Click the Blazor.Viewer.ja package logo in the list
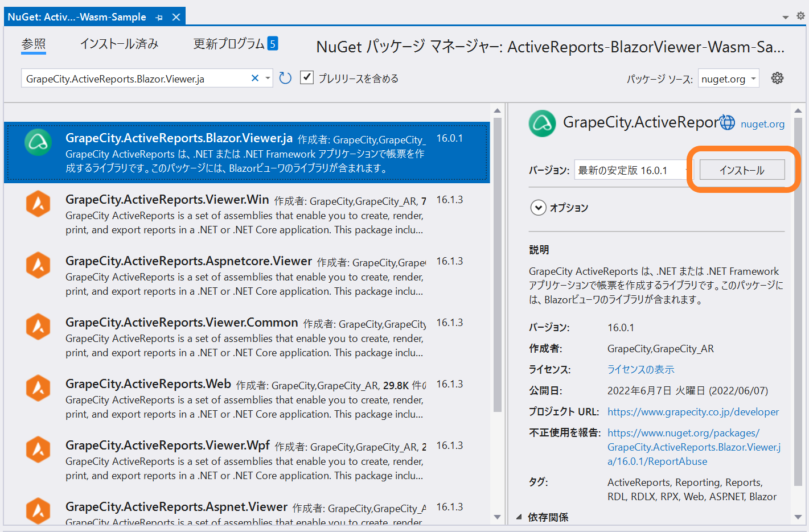This screenshot has width=809, height=532. point(38,142)
